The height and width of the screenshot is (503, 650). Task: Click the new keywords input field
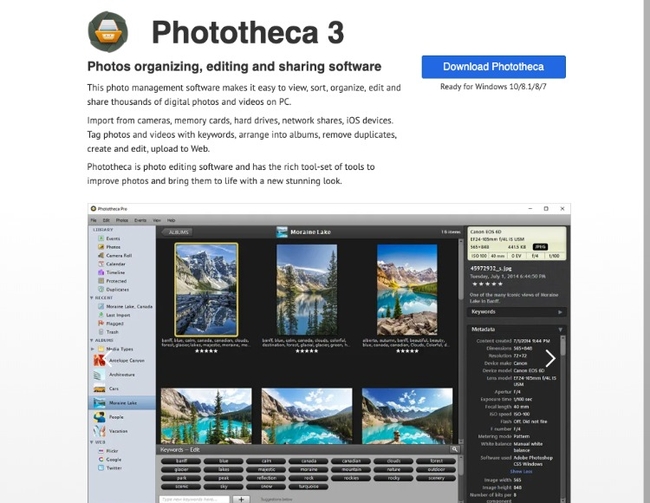tap(194, 499)
